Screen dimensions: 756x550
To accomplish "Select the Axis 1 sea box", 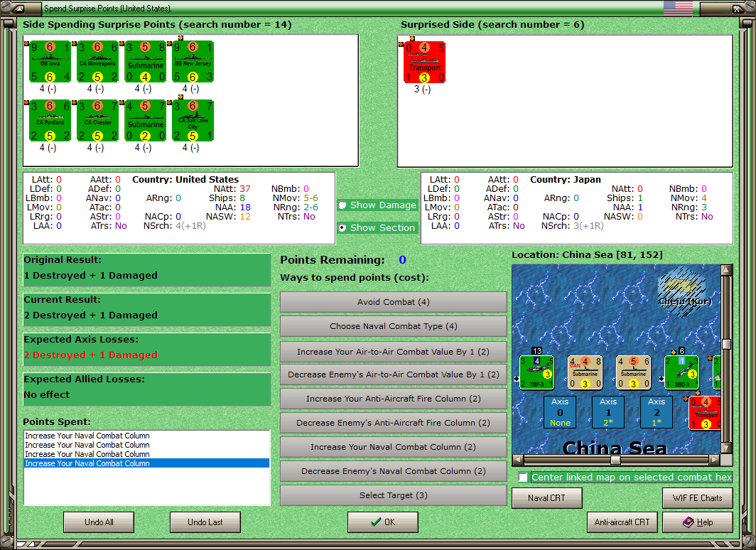I will pos(608,412).
